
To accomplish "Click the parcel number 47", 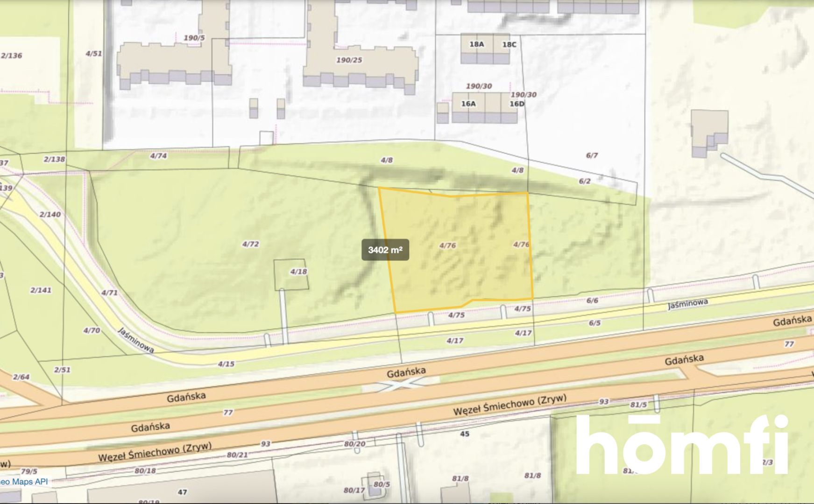I will point(183,492).
